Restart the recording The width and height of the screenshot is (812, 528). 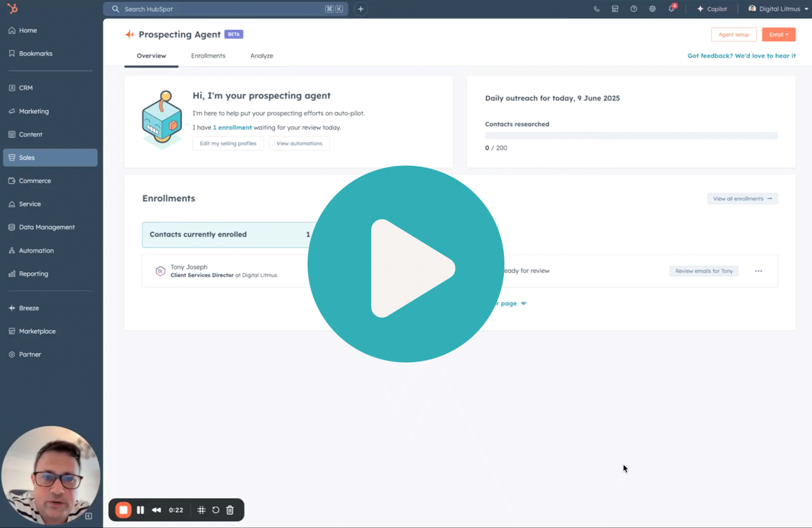215,510
